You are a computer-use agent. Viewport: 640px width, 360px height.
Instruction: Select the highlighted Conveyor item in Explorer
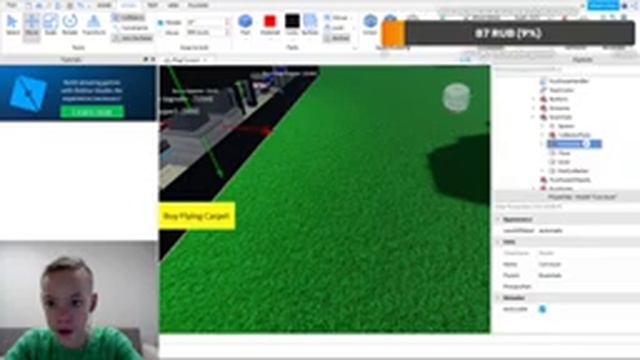pyautogui.click(x=574, y=144)
